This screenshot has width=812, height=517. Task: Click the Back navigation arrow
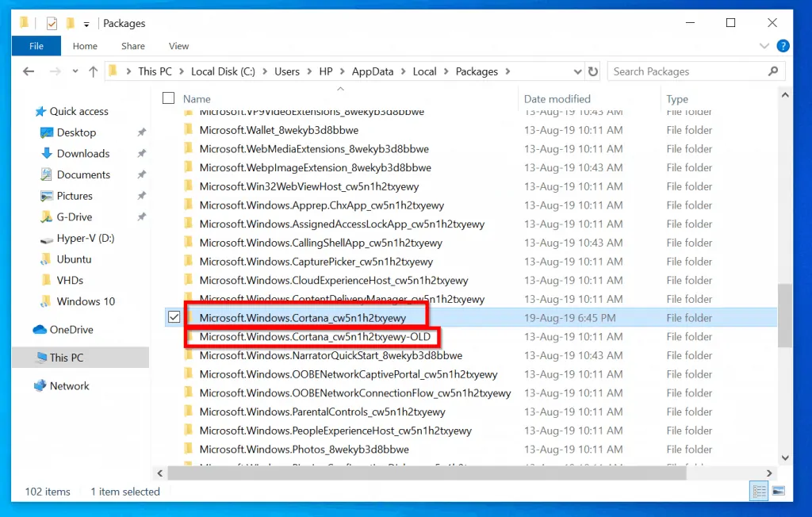(x=29, y=71)
